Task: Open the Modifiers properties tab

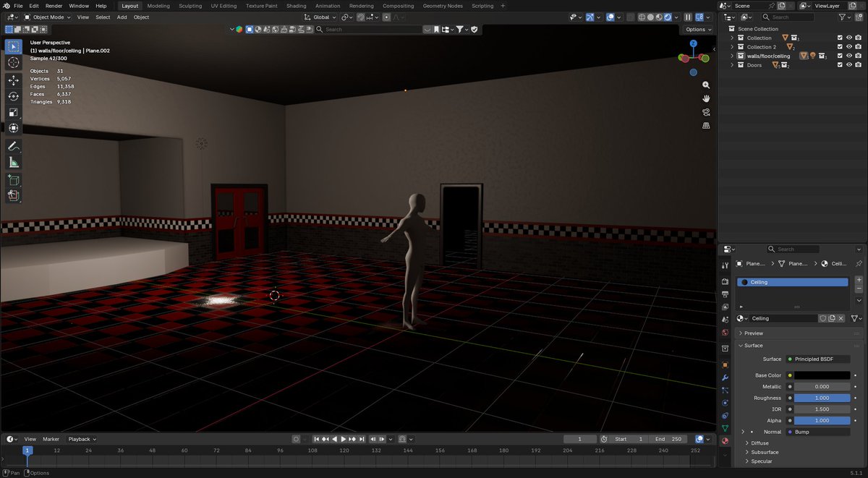Action: 725,377
